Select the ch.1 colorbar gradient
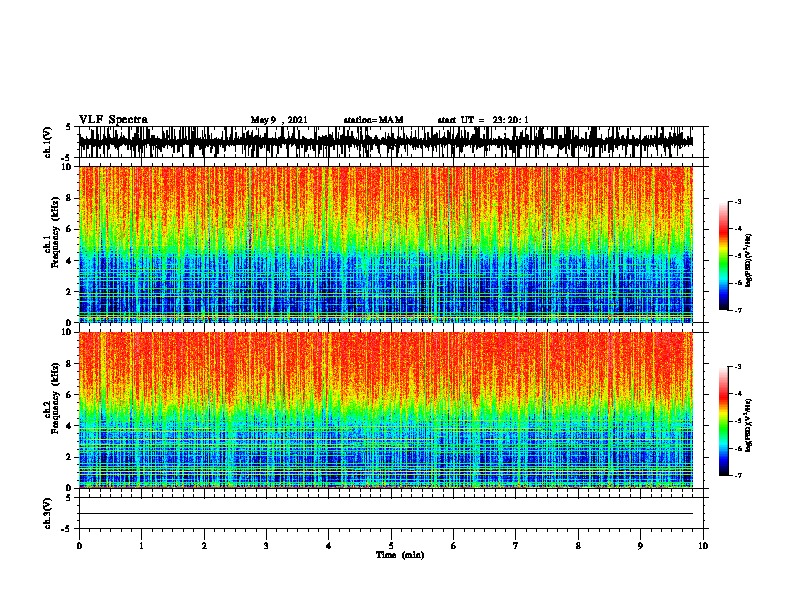Viewport: 792px width, 612px height. pyautogui.click(x=723, y=256)
